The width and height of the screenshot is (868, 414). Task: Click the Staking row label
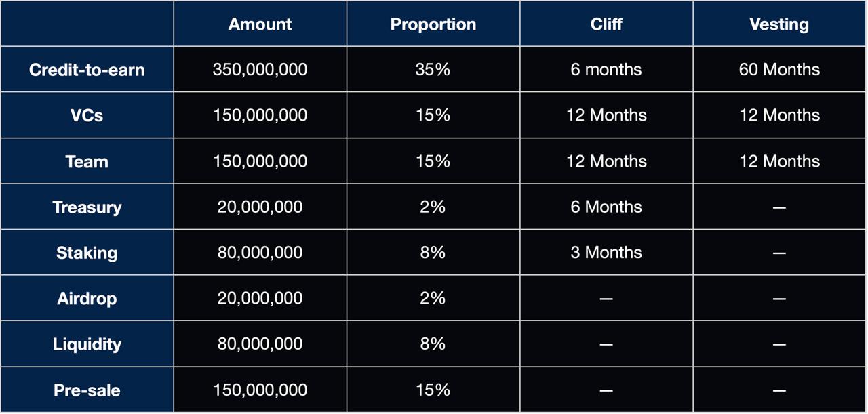[x=87, y=253]
